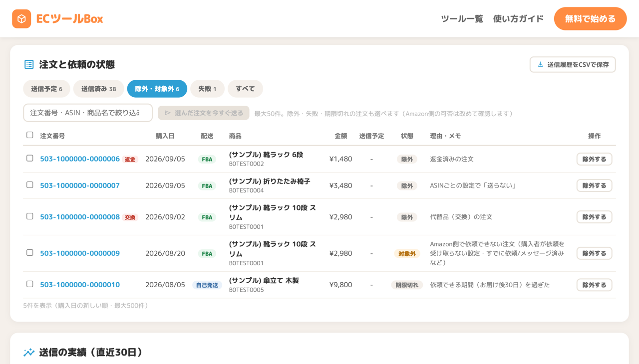This screenshot has width=639, height=364.
Task: Click 除外する for order 0000009 row
Action: [594, 253]
